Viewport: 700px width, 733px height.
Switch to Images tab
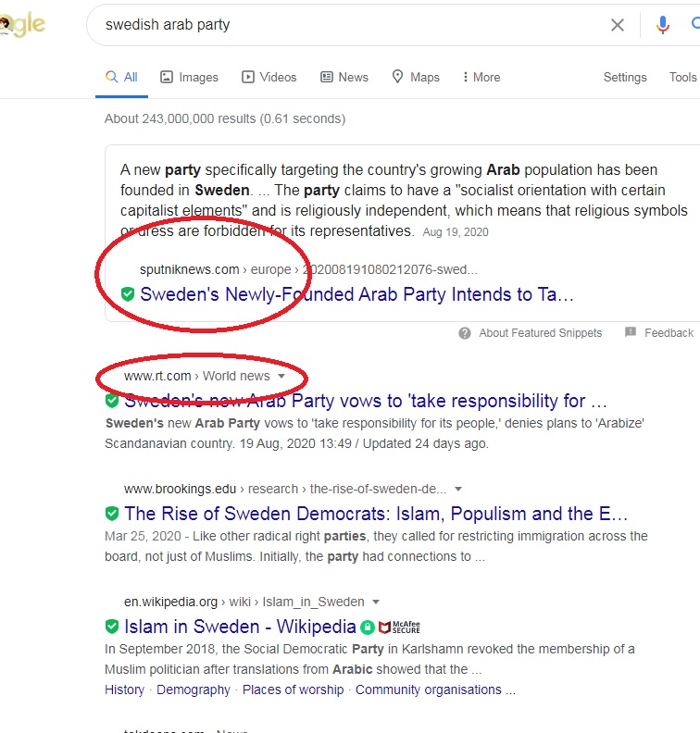[x=190, y=77]
